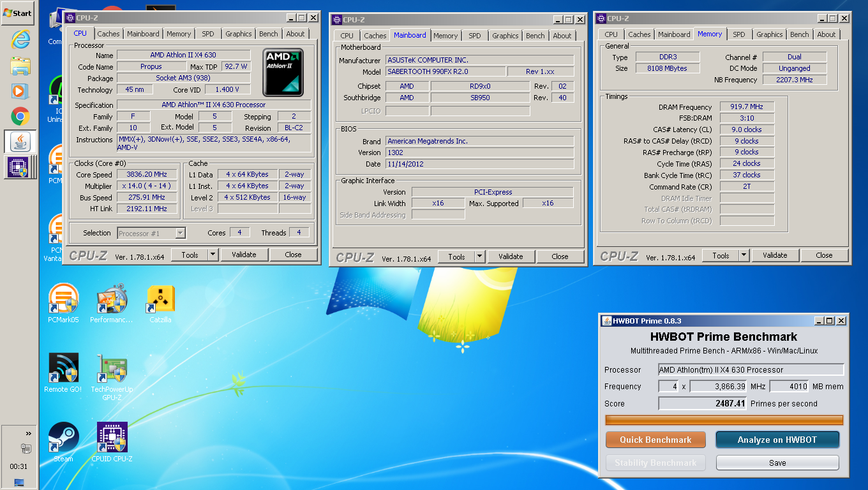Click HWBOT Processor field with AMD Athlon text

(x=751, y=370)
